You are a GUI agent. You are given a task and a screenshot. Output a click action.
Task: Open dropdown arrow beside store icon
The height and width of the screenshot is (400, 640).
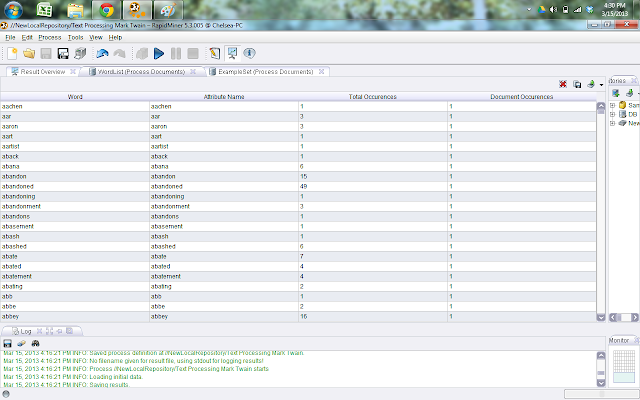point(601,85)
